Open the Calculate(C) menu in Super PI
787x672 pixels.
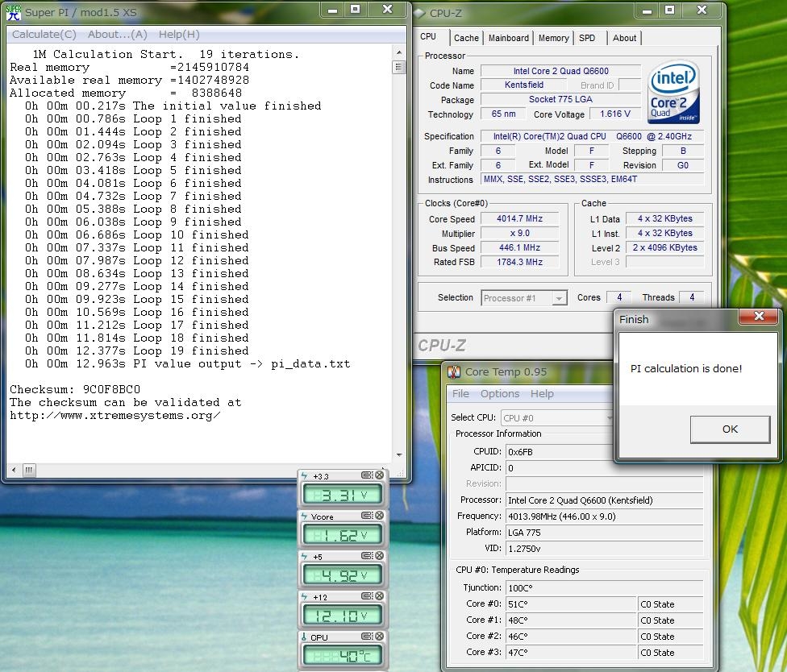tap(44, 35)
